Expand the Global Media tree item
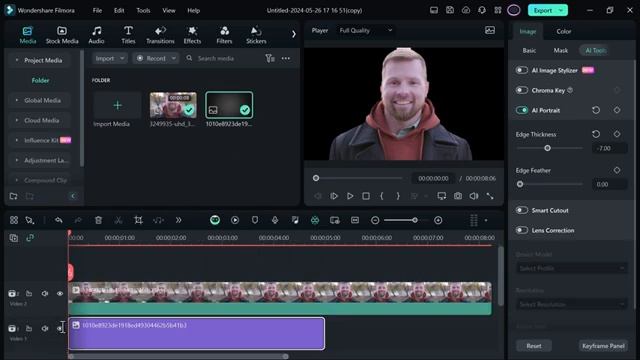Viewport: 640px width, 360px height. pos(17,100)
